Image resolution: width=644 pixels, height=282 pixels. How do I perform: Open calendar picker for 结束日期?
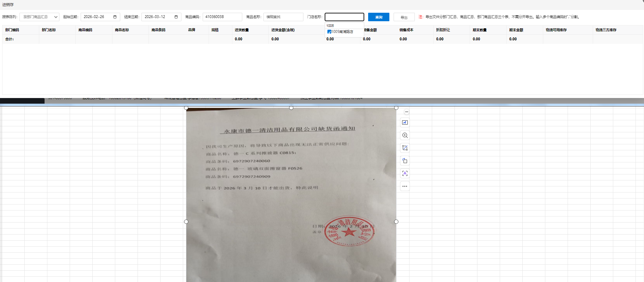[176, 17]
